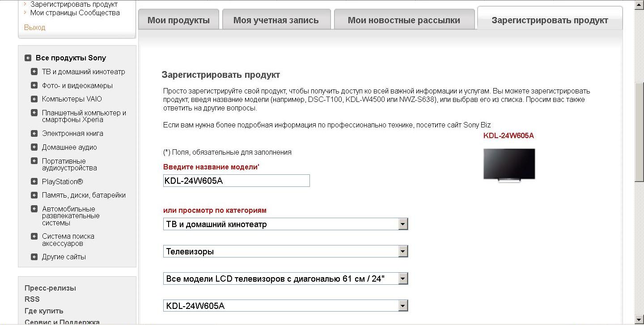Switch to the "Моя учетная запись" tab

pos(276,20)
